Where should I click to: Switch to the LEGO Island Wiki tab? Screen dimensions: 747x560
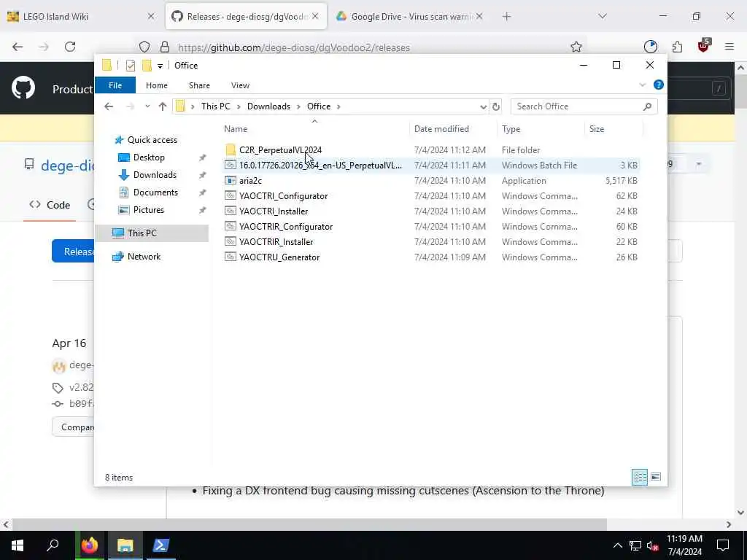pyautogui.click(x=81, y=16)
